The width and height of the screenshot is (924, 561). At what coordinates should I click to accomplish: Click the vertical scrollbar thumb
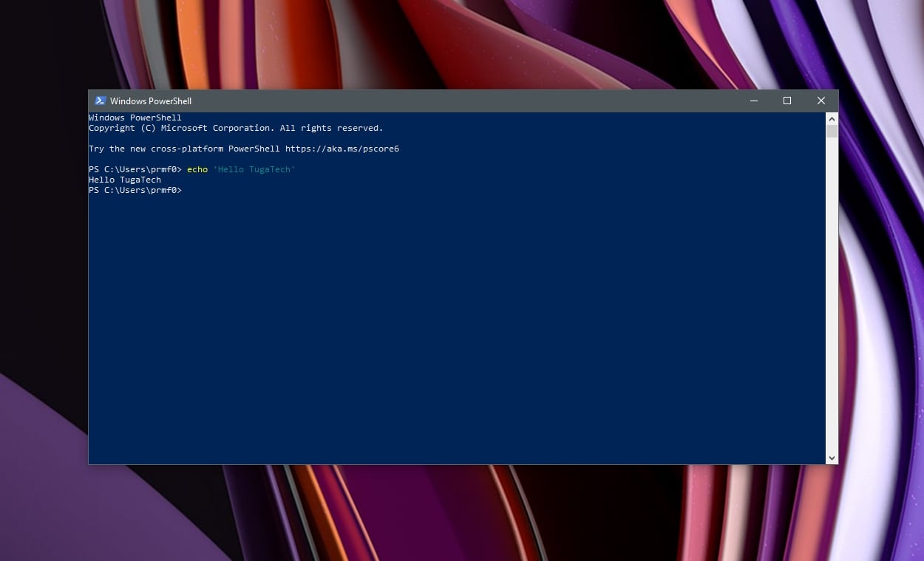tap(832, 131)
